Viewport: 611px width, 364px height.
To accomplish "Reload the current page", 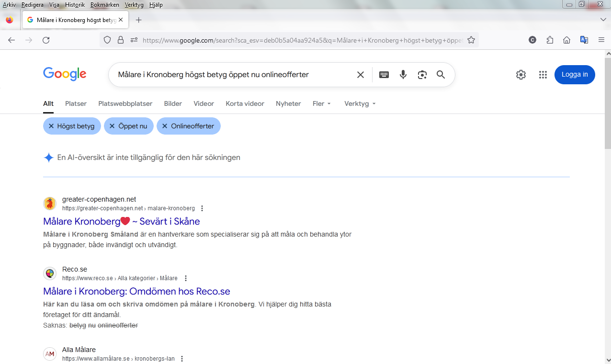I will [46, 40].
